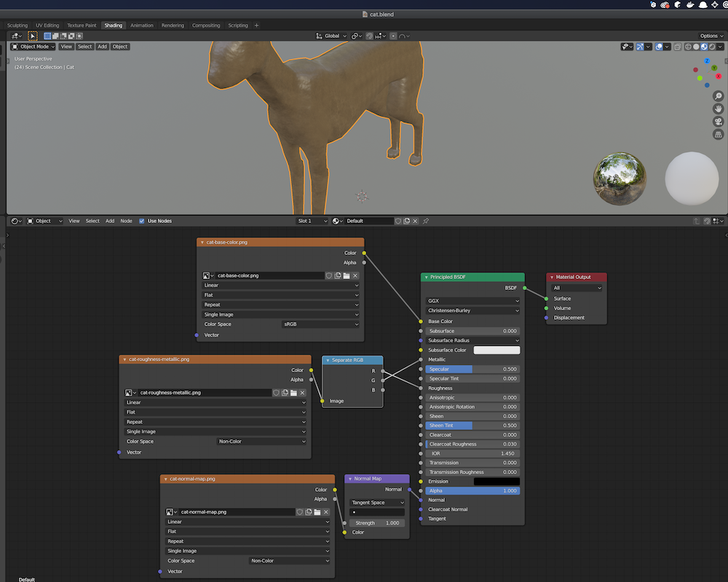Collapse the Principled BSDF node
Image resolution: width=728 pixels, height=582 pixels.
point(427,278)
